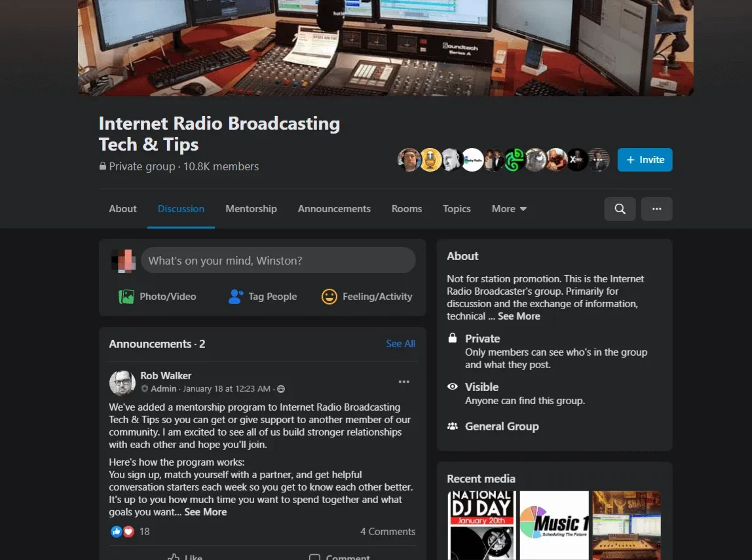The width and height of the screenshot is (752, 560).
Task: Open the group search icon
Action: (620, 208)
